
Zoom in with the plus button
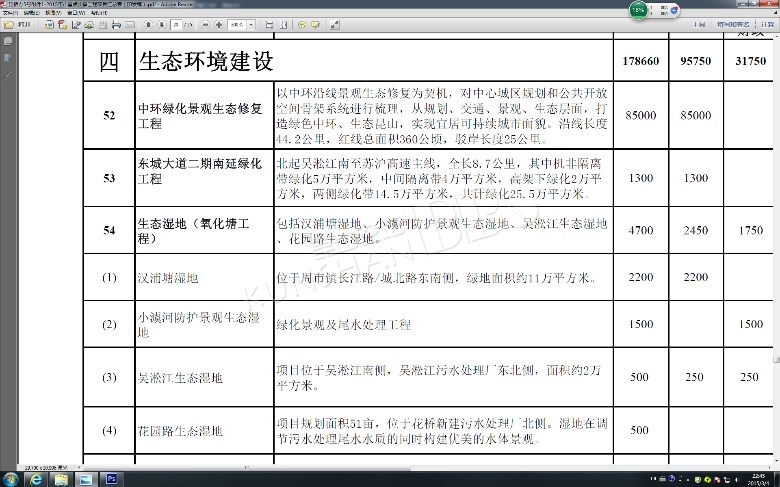[x=219, y=24]
